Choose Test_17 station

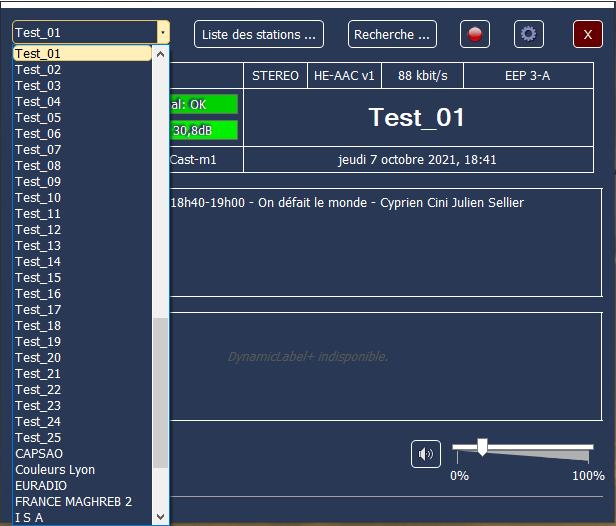coord(82,310)
